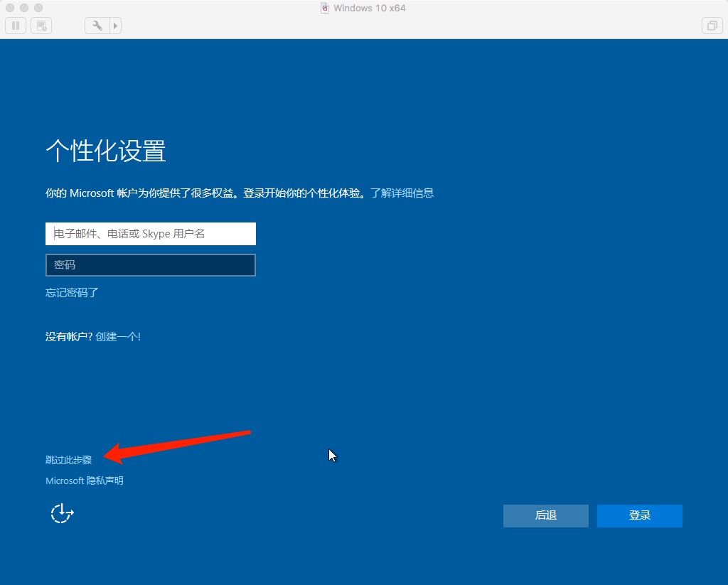Screen dimensions: 728x585
Task: Open the VM snapshot manager icon
Action: point(41,26)
